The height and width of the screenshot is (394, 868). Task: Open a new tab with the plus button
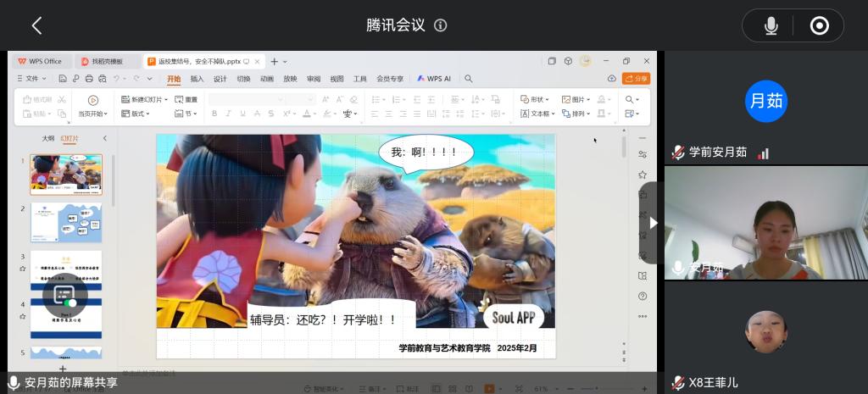(x=274, y=61)
